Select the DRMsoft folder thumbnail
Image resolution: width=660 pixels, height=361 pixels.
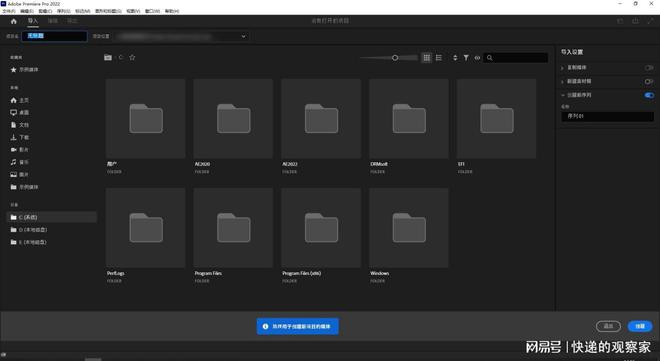[409, 119]
